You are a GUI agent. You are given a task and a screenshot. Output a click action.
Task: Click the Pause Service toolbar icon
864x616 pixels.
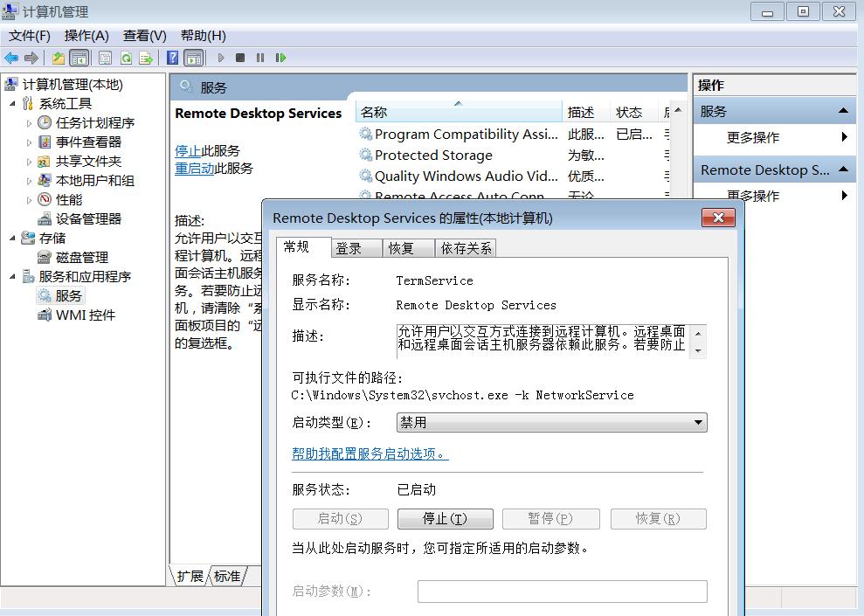[x=259, y=58]
